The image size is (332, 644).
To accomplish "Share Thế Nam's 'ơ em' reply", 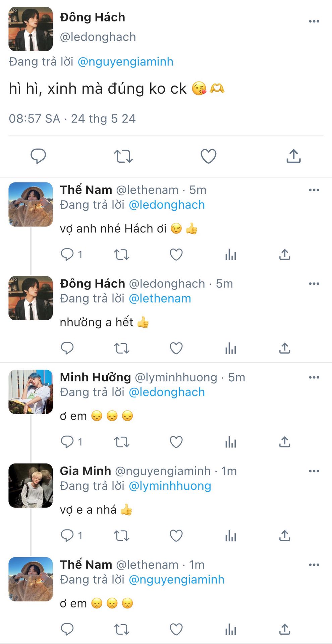I will 284,630.
